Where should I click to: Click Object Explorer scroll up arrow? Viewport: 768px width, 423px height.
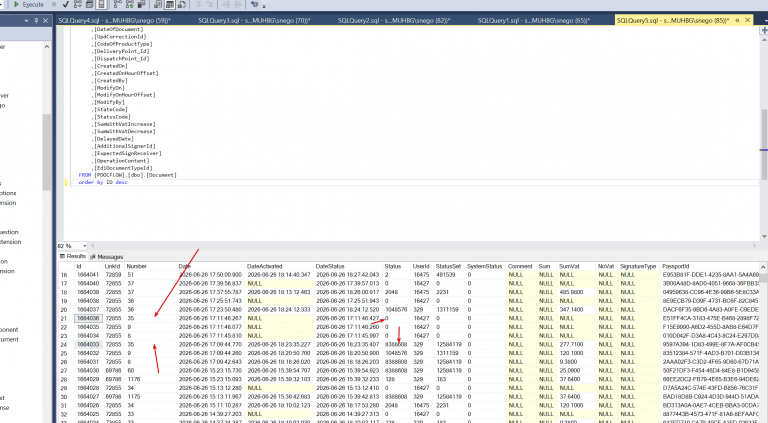coord(47,47)
